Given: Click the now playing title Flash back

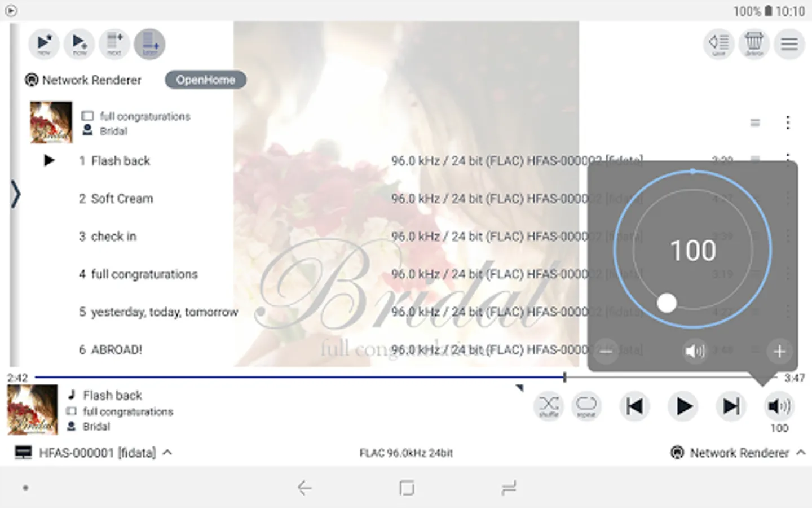Looking at the screenshot, I should tap(112, 395).
